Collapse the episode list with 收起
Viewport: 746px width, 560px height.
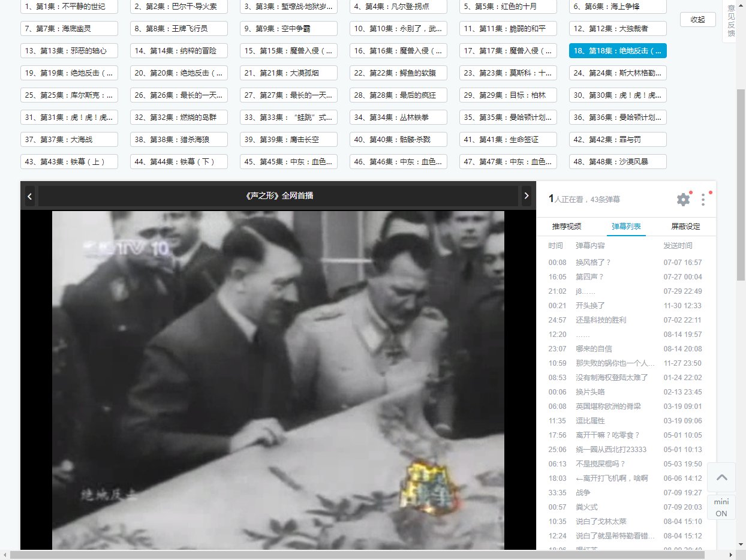pos(697,19)
